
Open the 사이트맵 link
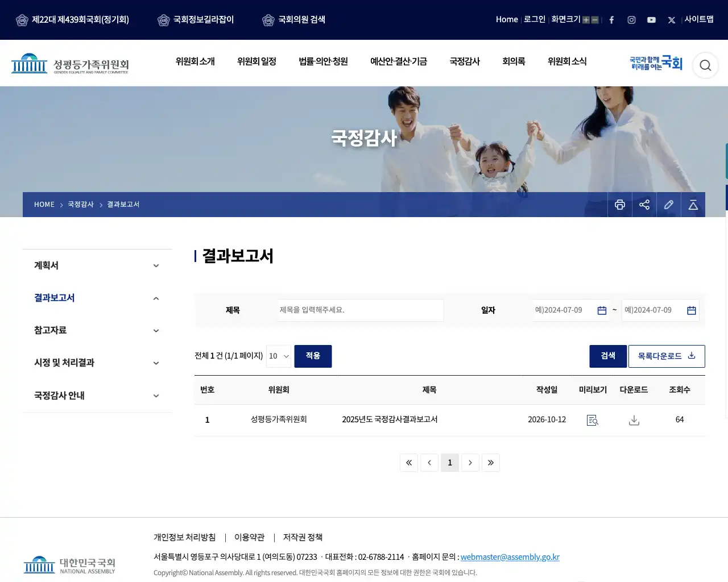point(699,19)
